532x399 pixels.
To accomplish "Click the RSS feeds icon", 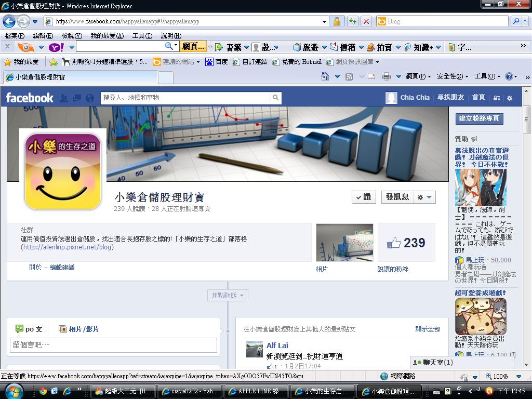I will [x=349, y=77].
